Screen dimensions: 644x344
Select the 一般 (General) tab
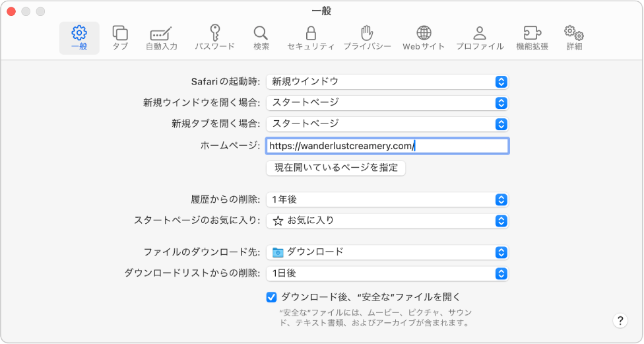click(79, 38)
